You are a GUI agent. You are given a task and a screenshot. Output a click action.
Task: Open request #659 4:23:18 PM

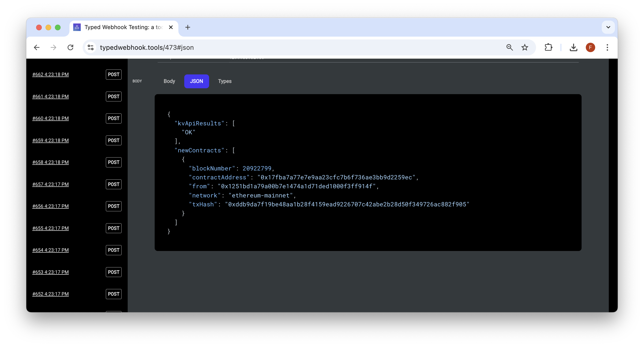pyautogui.click(x=50, y=140)
